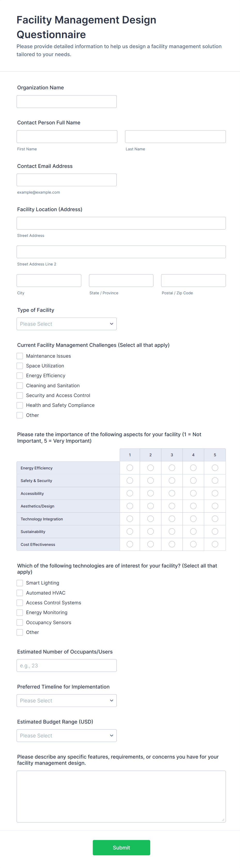Viewport: 240px width, 868px height.
Task: Rate Sustainability as 5
Action: (x=215, y=531)
